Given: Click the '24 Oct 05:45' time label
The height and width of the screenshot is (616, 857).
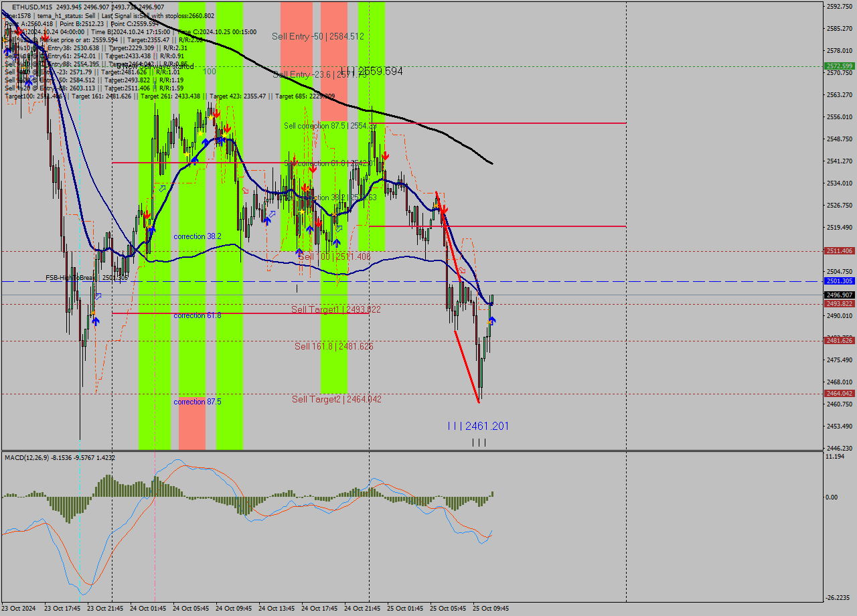Looking at the screenshot, I should (191, 609).
